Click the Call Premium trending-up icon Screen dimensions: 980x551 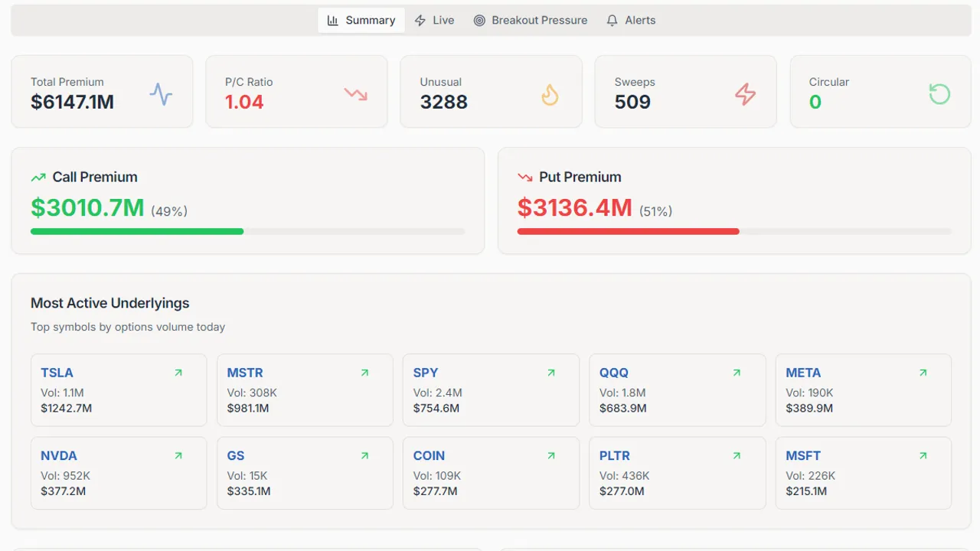click(x=38, y=178)
